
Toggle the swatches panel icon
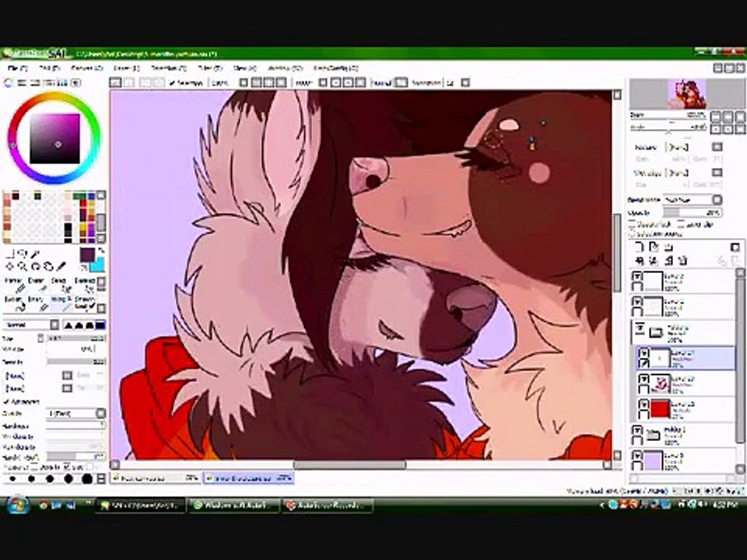coord(62,82)
